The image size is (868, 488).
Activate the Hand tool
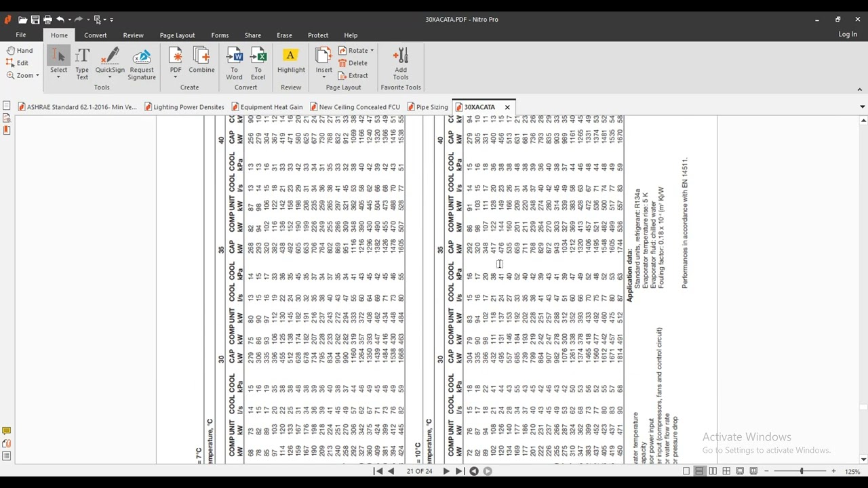[x=19, y=51]
